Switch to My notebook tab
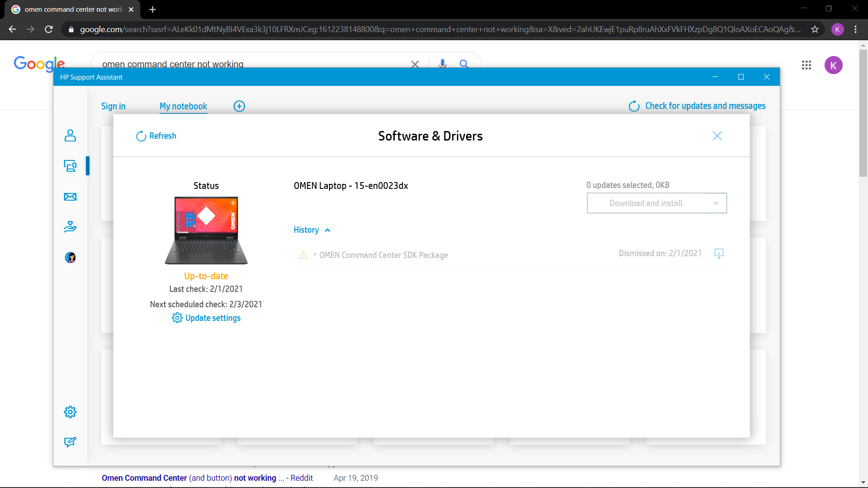 coord(183,106)
